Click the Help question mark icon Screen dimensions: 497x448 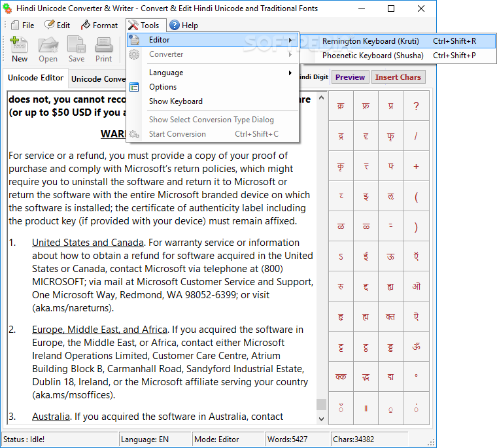(175, 25)
